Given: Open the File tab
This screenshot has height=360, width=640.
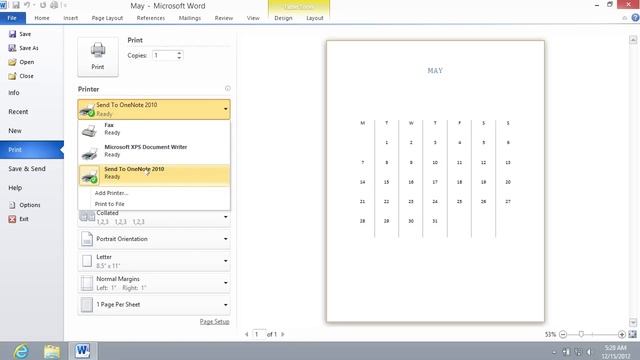Looking at the screenshot, I should pyautogui.click(x=12, y=18).
